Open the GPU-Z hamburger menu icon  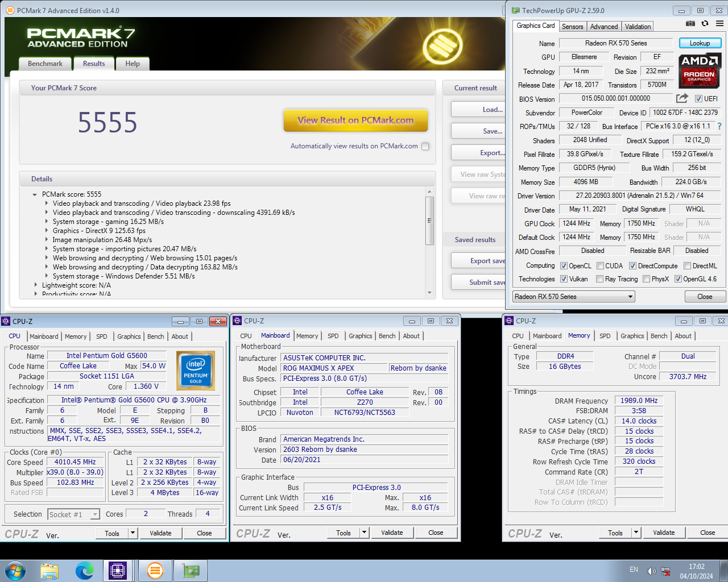pyautogui.click(x=719, y=24)
